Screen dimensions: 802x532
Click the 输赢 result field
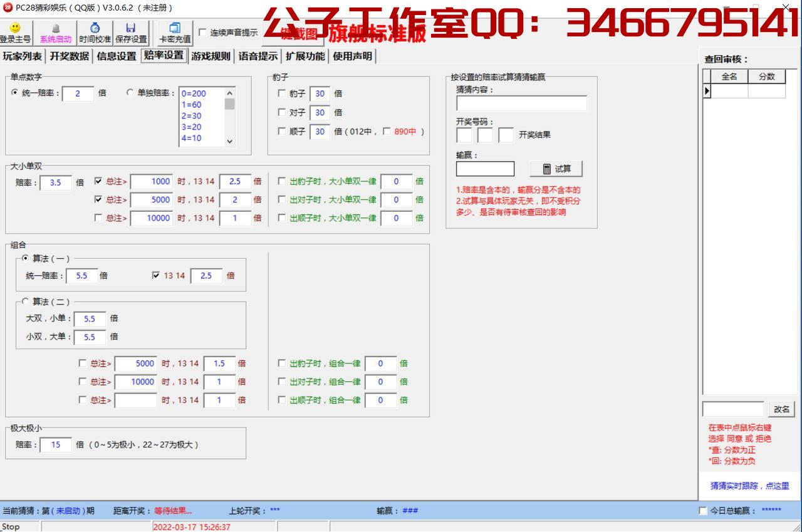(x=485, y=169)
